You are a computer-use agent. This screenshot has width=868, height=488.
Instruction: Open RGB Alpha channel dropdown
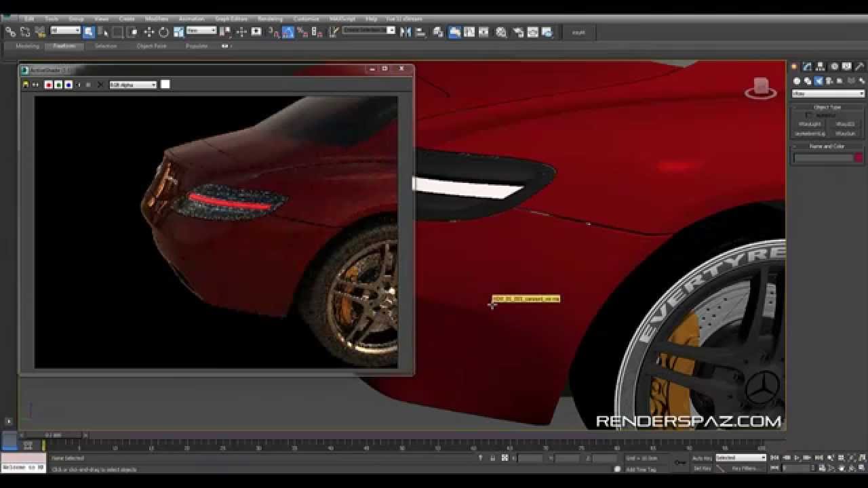pyautogui.click(x=133, y=85)
